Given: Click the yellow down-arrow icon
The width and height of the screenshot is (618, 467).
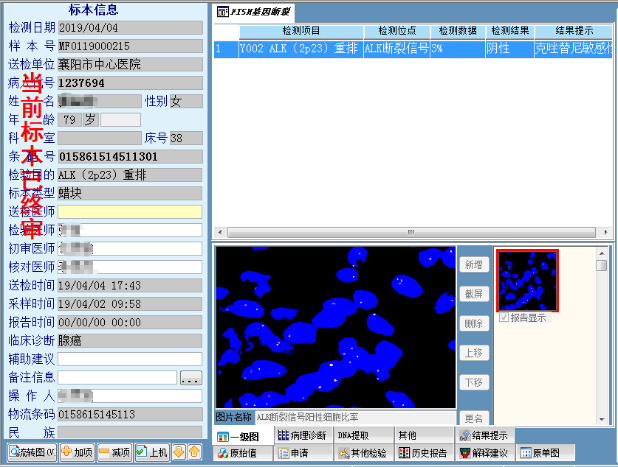Looking at the screenshot, I should tap(179, 453).
